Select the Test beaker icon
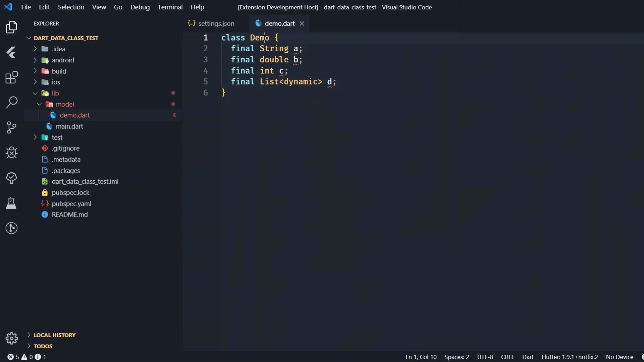644x362 pixels. coord(11,203)
